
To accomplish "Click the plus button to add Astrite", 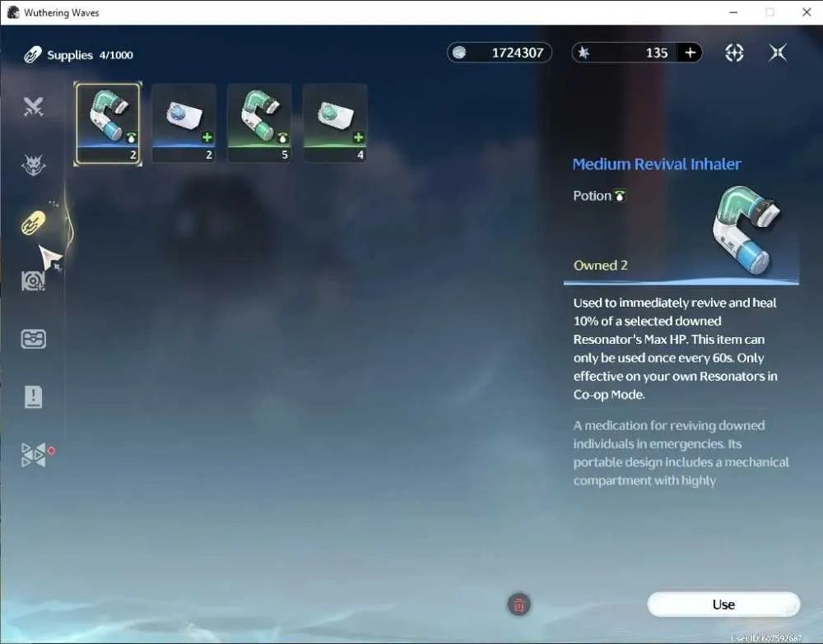I will 690,53.
